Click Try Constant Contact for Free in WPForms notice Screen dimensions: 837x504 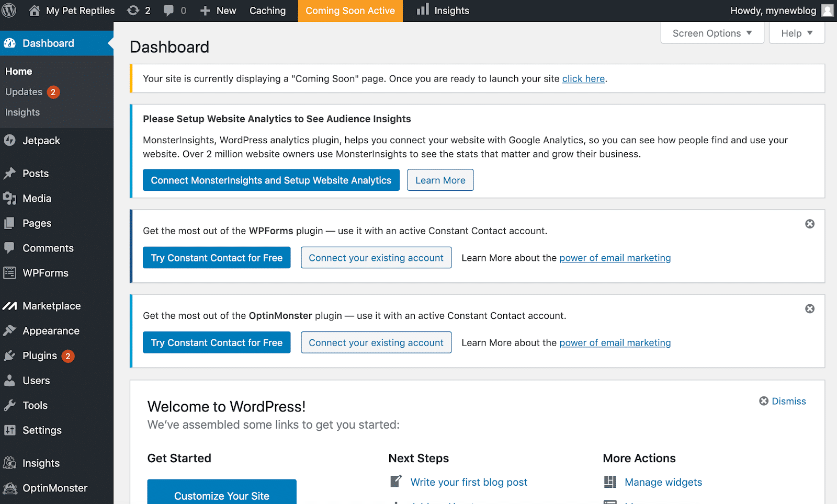point(217,258)
